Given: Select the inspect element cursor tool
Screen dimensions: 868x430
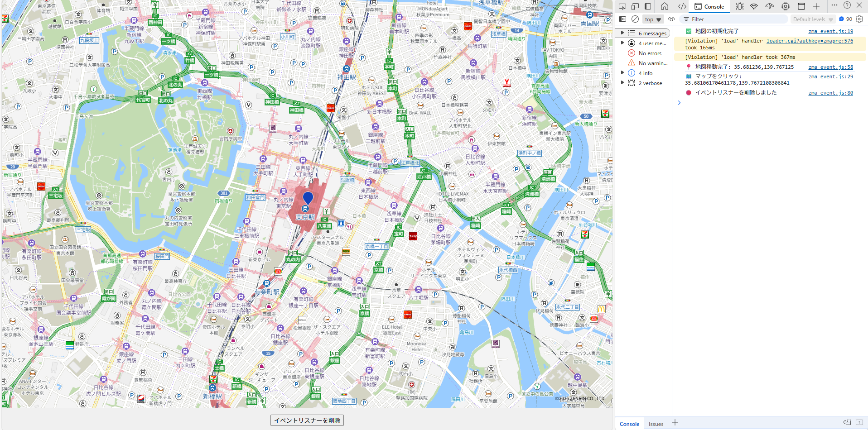Looking at the screenshot, I should [623, 6].
